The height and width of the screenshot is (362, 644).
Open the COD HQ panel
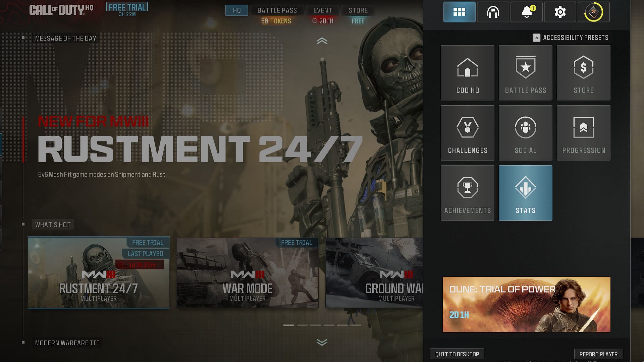[467, 72]
